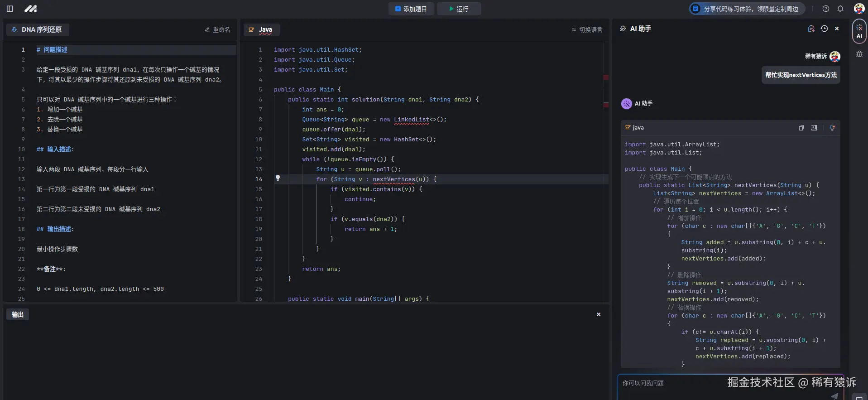Copy the AI-generated Java code

[801, 128]
